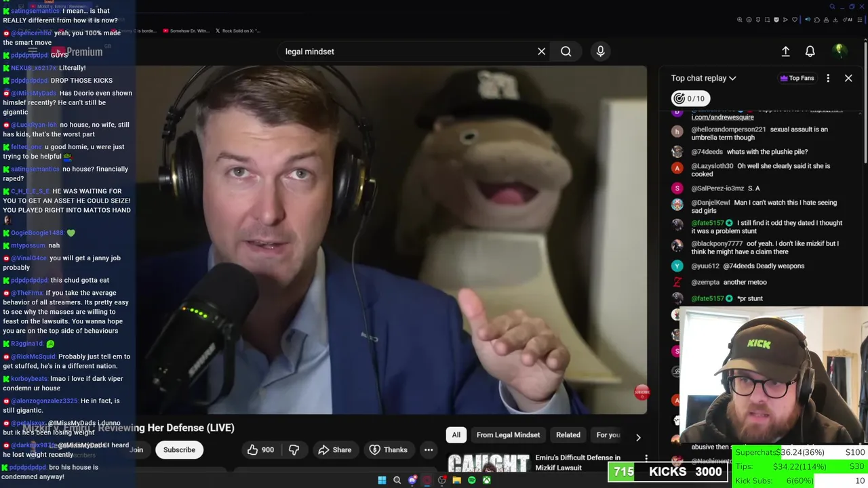This screenshot has height=488, width=868.
Task: Share the video
Action: 335,449
